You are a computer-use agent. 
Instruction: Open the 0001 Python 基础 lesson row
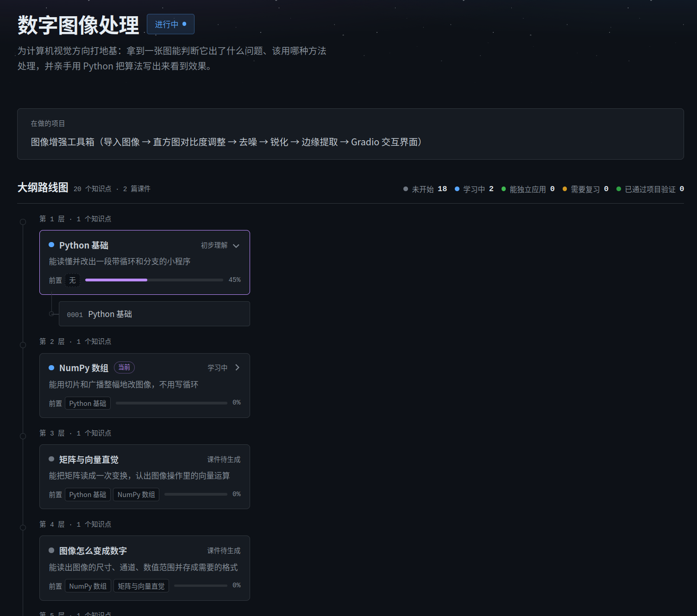[154, 314]
